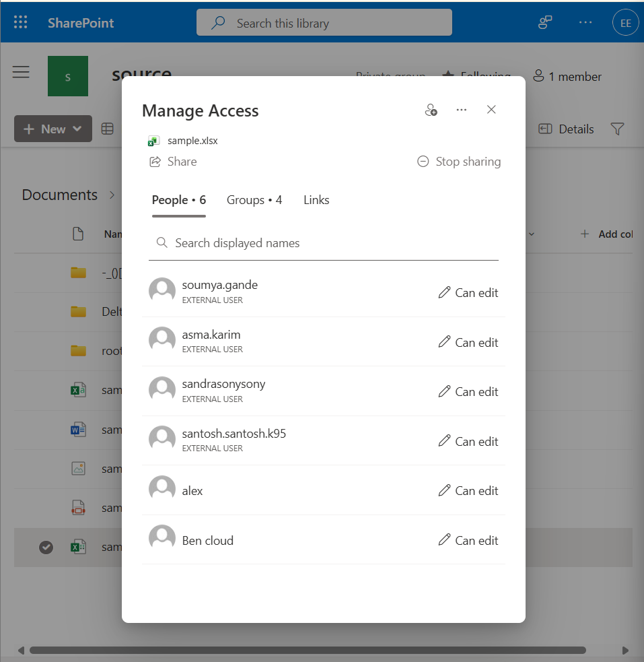This screenshot has width=644, height=662.
Task: Collapse site navigation with the hamburger icon
Action: pyautogui.click(x=21, y=71)
